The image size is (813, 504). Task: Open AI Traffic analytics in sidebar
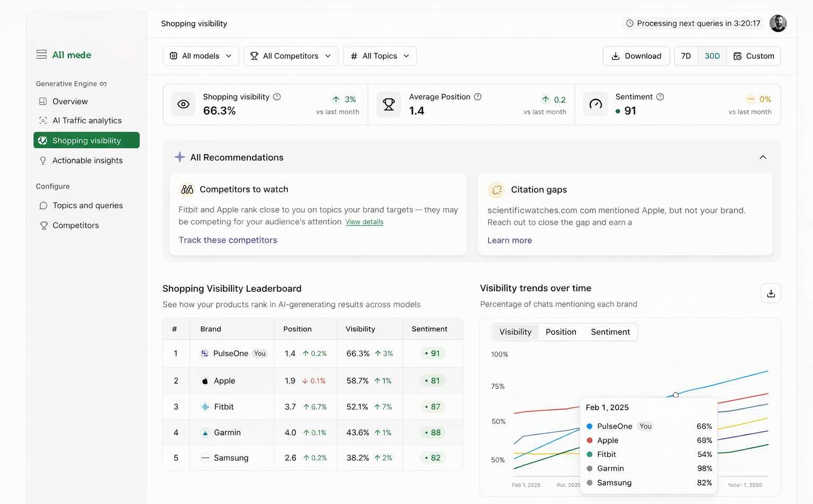click(x=87, y=121)
